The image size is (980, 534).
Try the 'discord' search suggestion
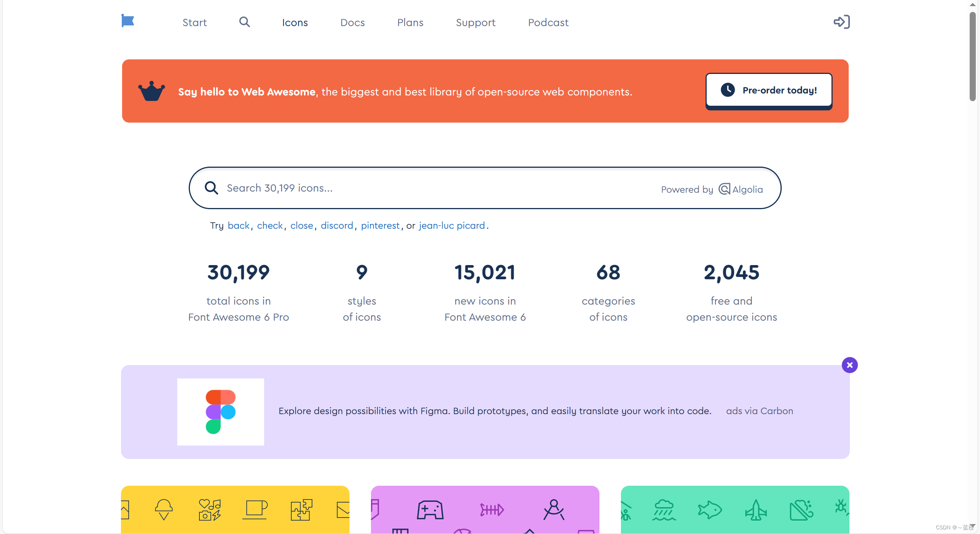click(337, 226)
